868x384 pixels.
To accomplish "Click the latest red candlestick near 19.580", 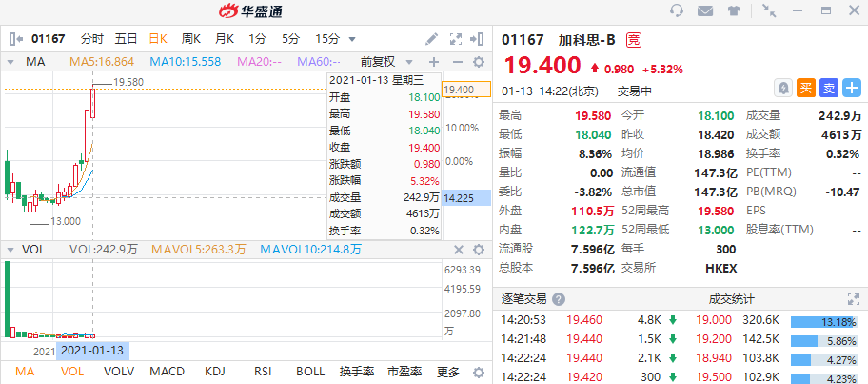I will pos(93,103).
